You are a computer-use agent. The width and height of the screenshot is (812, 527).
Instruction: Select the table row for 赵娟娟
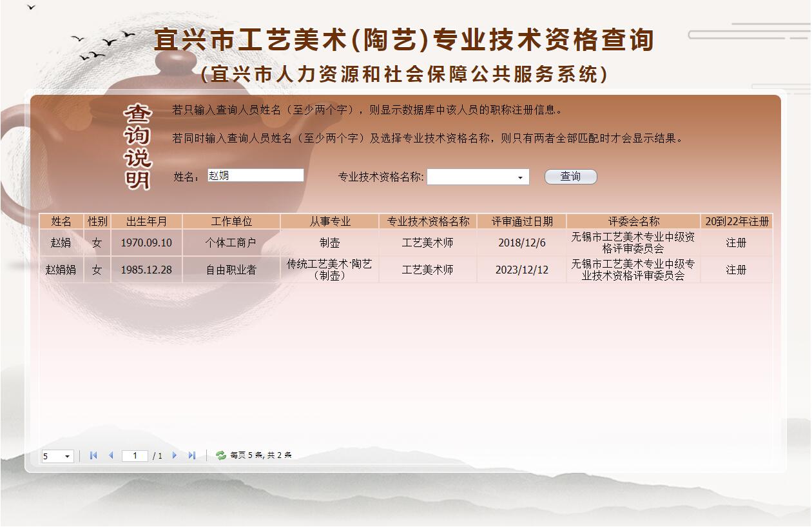point(258,269)
